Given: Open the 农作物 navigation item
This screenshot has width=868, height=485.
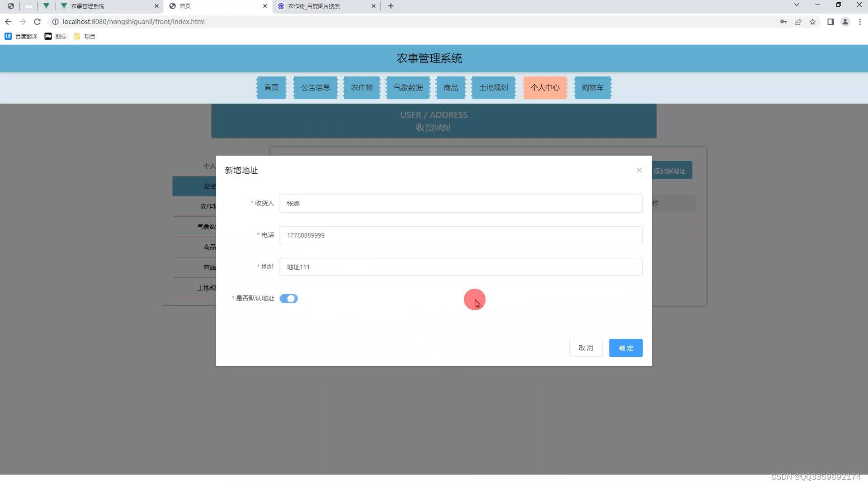Looking at the screenshot, I should [362, 87].
